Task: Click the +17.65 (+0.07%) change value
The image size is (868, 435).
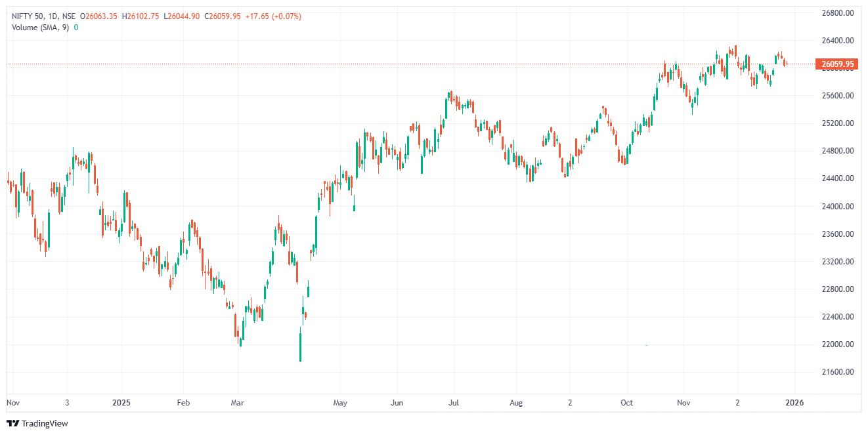Action: click(273, 16)
